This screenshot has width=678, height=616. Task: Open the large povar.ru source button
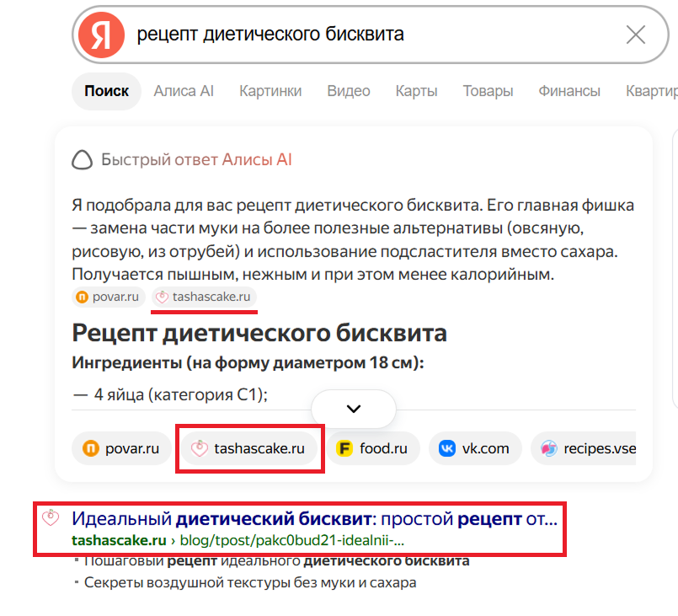click(x=121, y=448)
